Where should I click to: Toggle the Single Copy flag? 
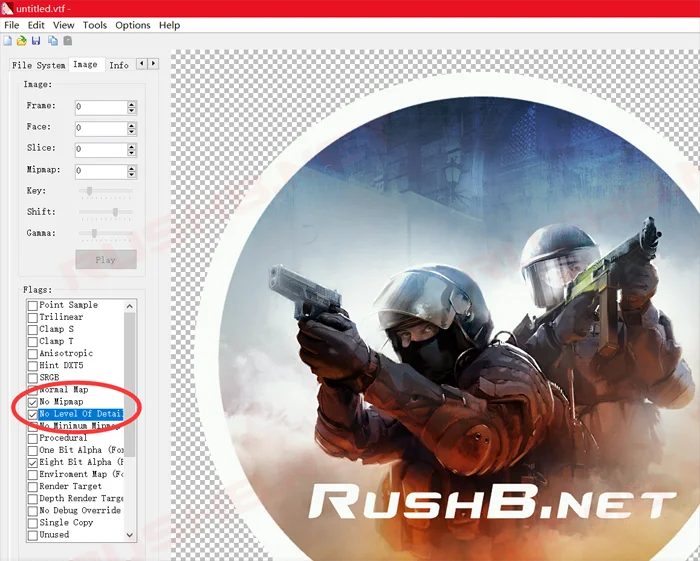[33, 523]
